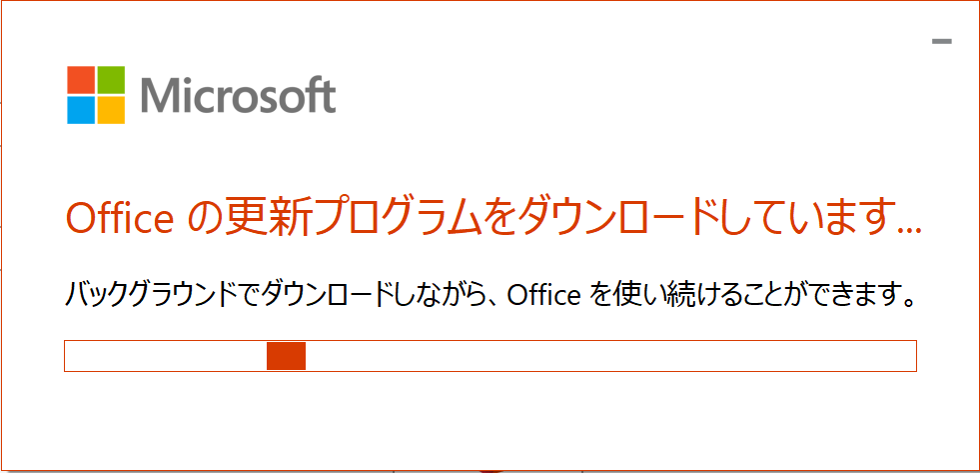Screen dimensions: 980x473
Task: Minimize the Office update dialog
Action: [x=942, y=41]
